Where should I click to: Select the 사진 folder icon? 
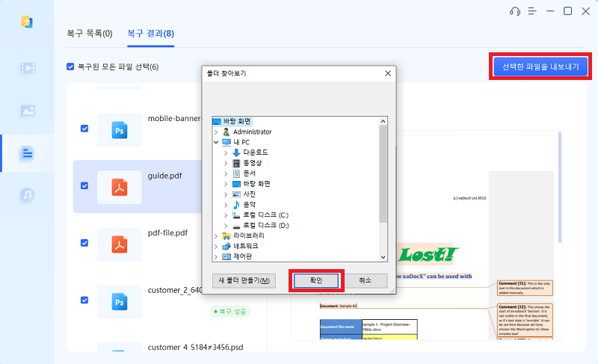coord(236,194)
